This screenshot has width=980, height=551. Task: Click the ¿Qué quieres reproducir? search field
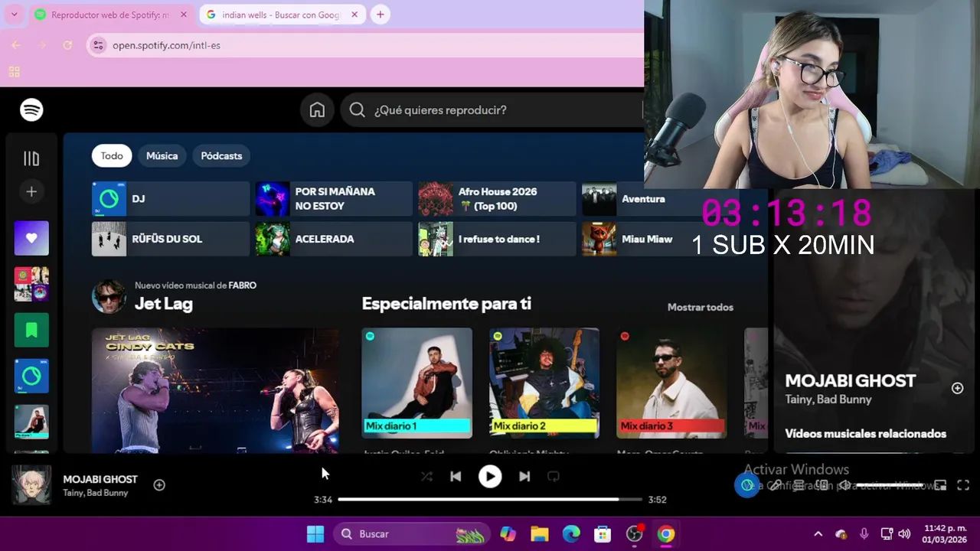pos(490,110)
